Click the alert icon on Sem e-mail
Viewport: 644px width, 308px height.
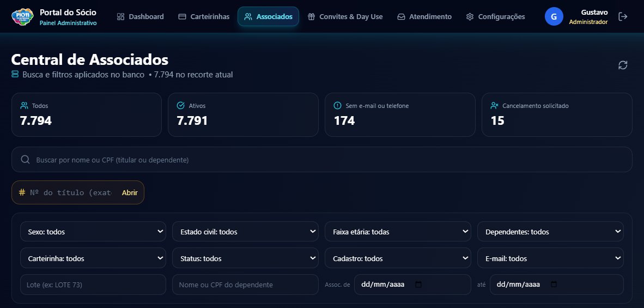[x=338, y=106]
